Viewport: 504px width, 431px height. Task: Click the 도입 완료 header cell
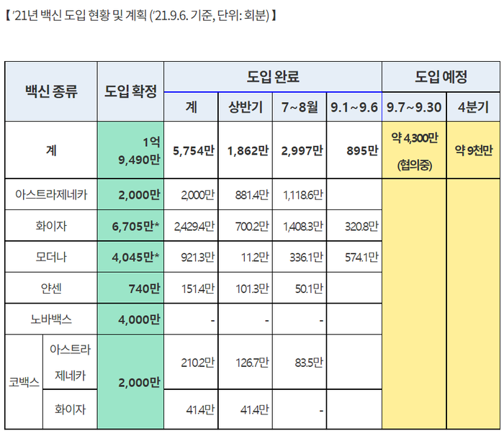(x=273, y=77)
